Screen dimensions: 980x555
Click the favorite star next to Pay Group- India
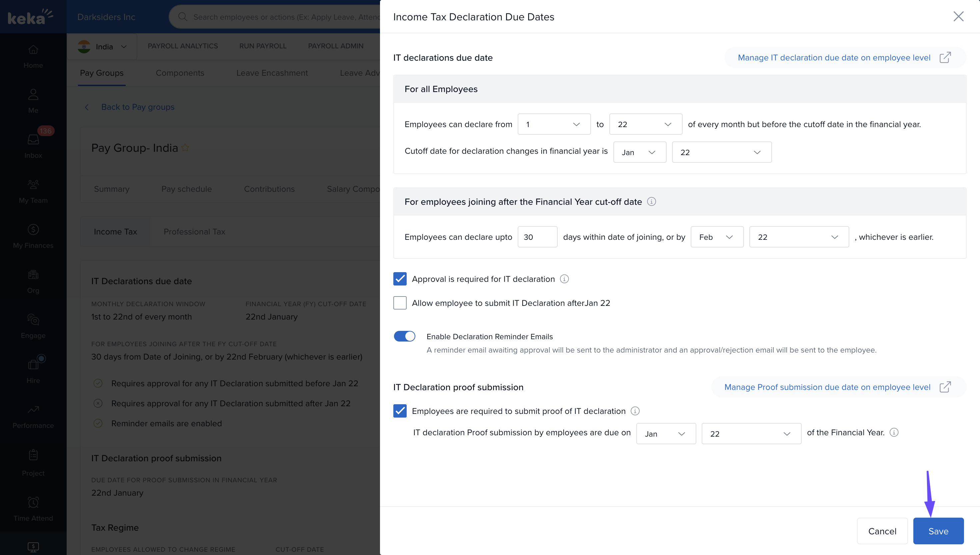pos(185,147)
